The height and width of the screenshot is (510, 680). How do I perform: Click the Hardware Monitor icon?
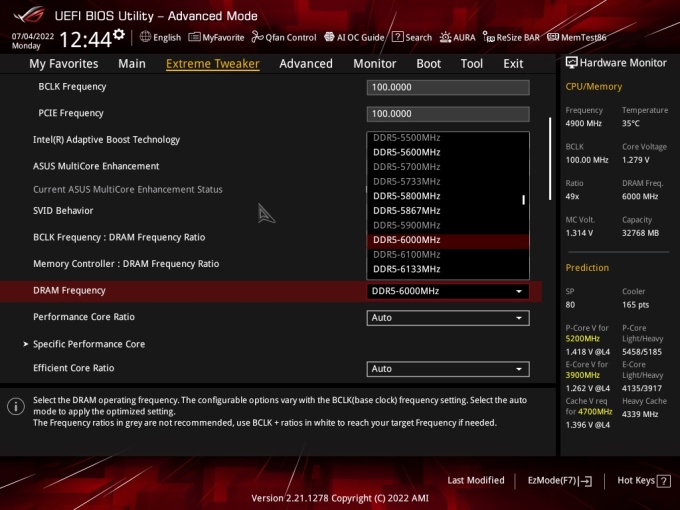[571, 62]
